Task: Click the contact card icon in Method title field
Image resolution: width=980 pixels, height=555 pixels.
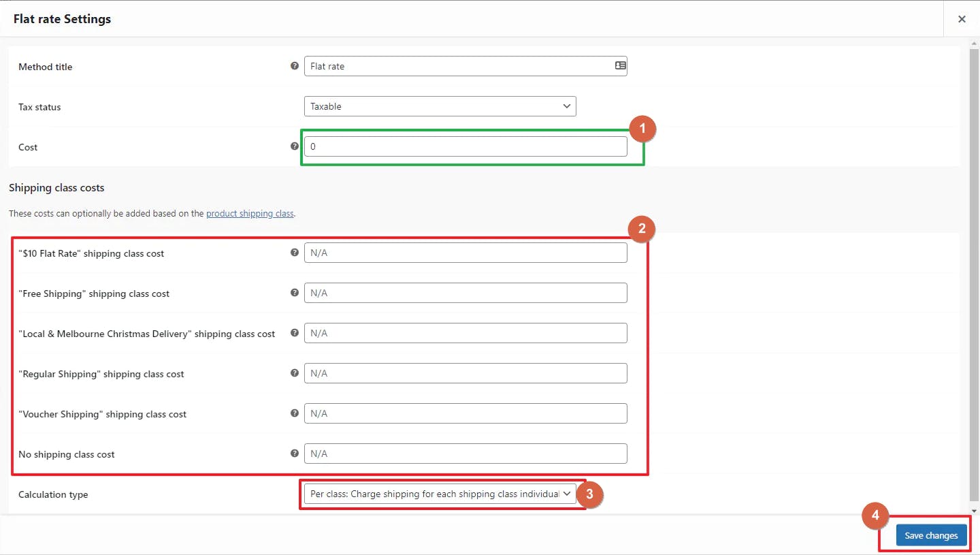Action: [x=620, y=66]
